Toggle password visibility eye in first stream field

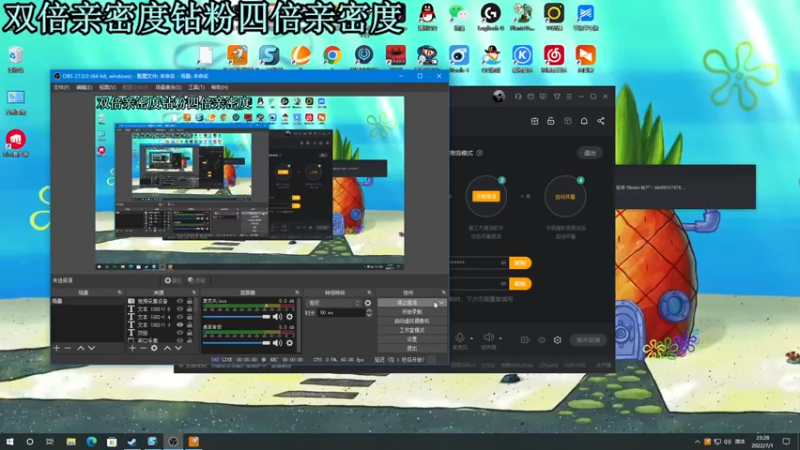(x=503, y=263)
